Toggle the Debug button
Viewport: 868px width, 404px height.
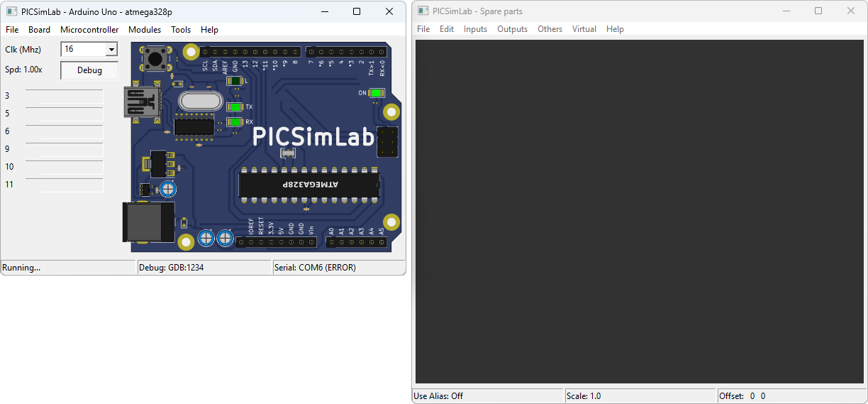pos(89,70)
